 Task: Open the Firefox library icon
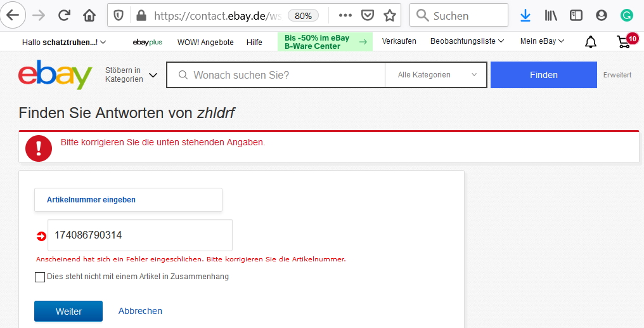[551, 15]
